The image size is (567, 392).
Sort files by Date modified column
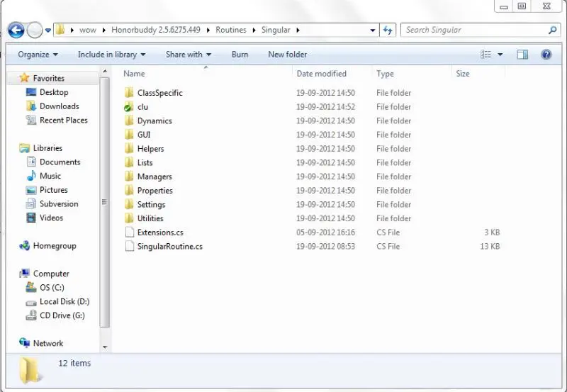pyautogui.click(x=321, y=74)
